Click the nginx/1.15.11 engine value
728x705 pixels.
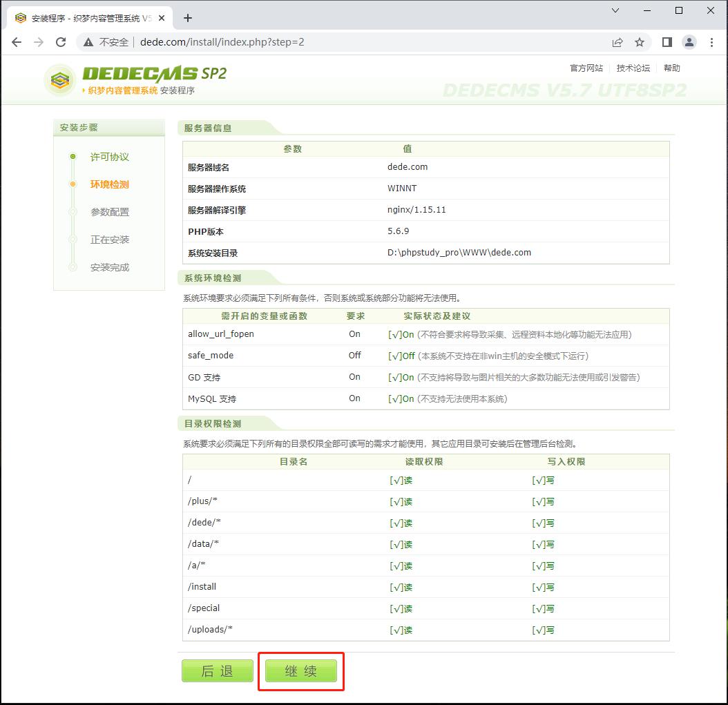pos(416,210)
